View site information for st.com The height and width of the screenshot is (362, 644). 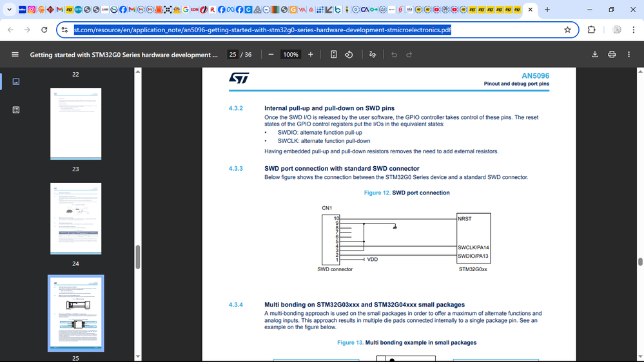pos(64,30)
